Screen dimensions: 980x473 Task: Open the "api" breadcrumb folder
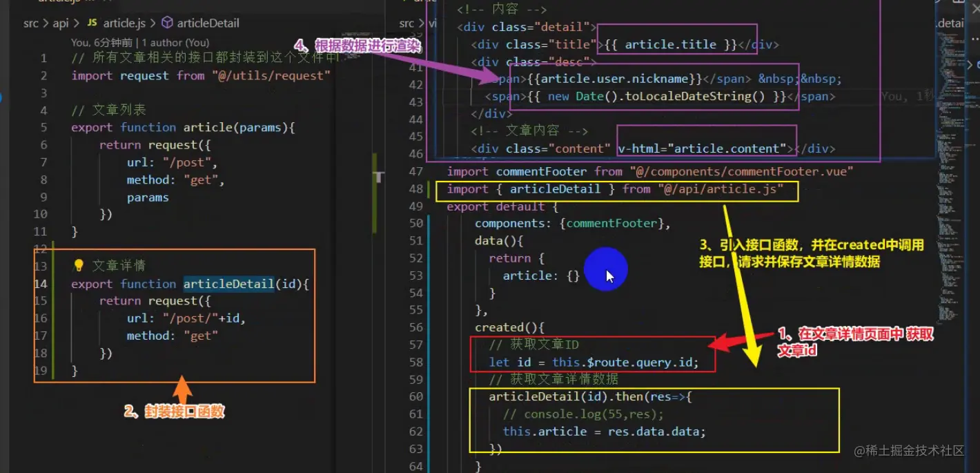61,23
